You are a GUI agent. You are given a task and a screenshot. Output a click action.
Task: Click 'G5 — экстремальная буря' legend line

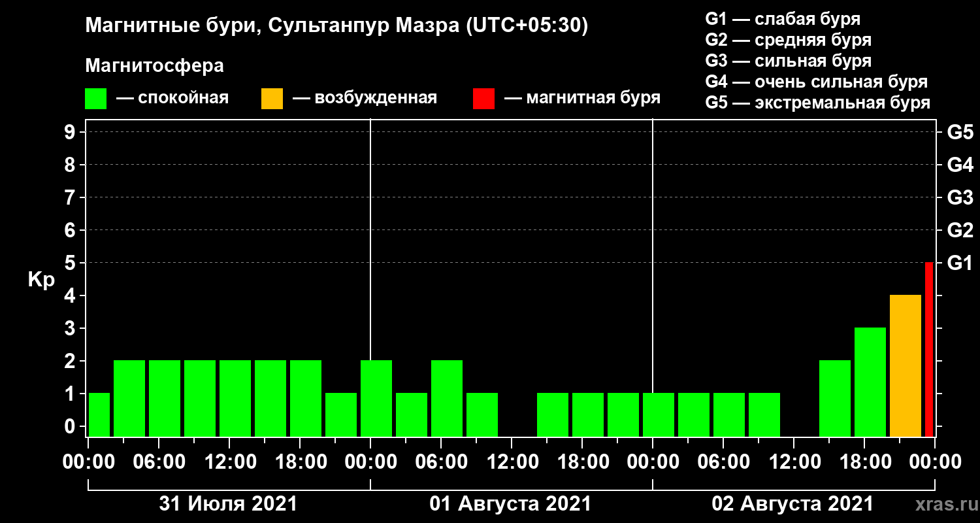point(818,103)
